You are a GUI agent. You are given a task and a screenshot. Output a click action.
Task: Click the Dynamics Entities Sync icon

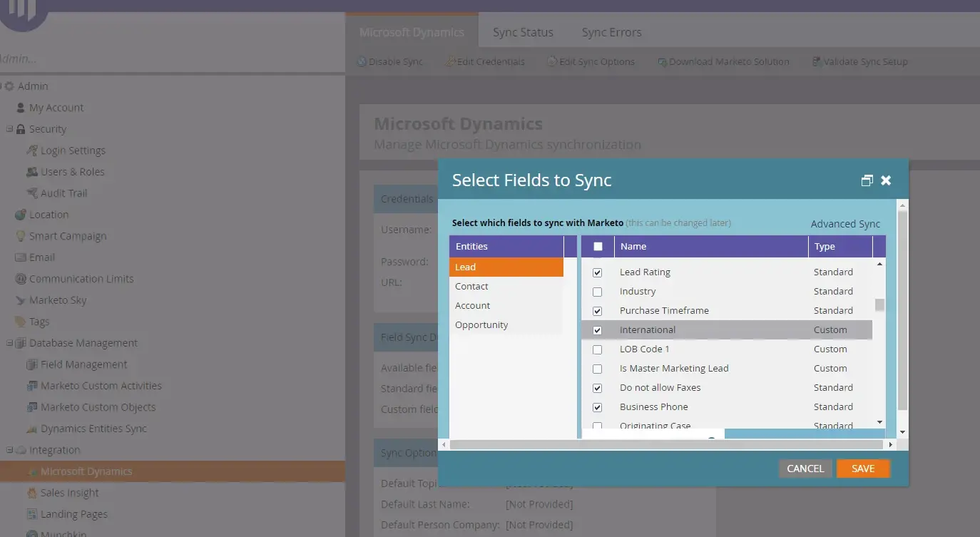(32, 429)
